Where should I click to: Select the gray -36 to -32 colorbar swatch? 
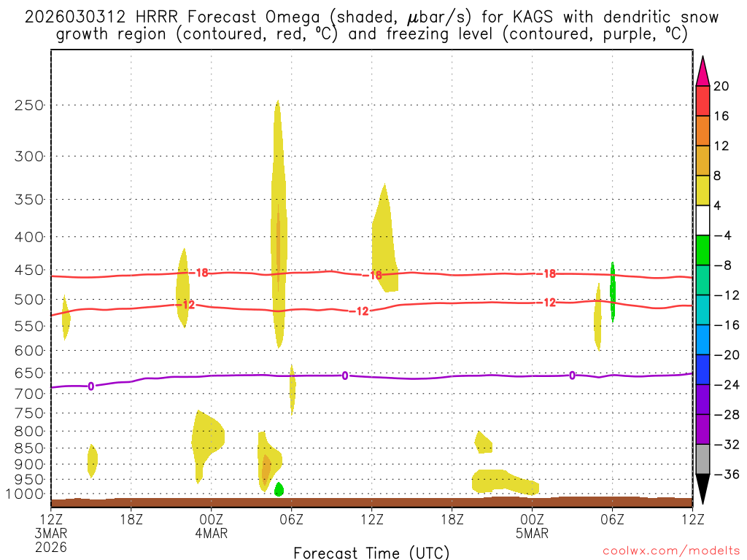[703, 459]
